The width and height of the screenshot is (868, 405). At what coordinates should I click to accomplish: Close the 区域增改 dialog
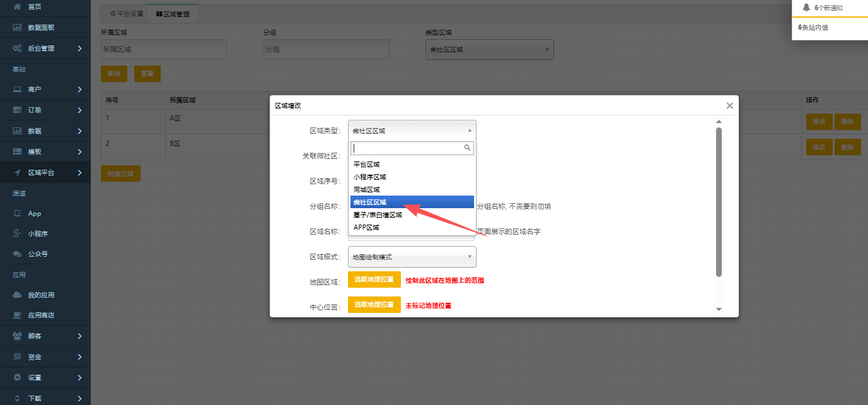[729, 106]
